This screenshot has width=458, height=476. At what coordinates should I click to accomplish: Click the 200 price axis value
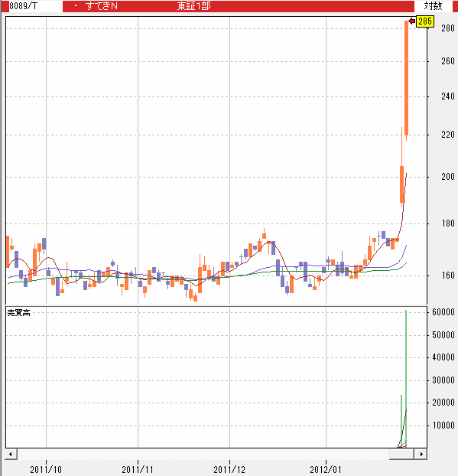[x=448, y=177]
